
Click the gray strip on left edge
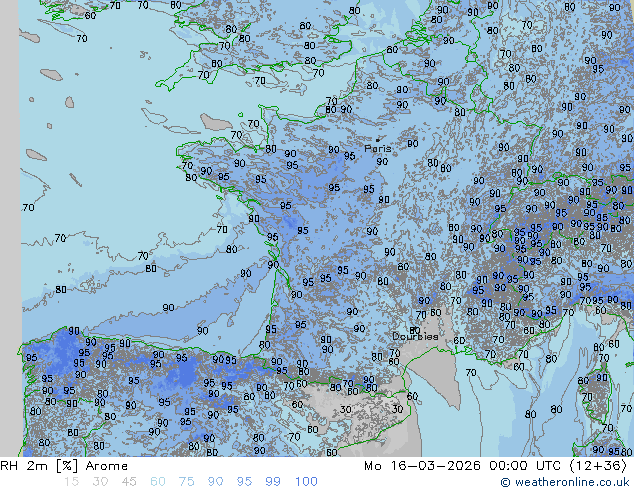pos(9,228)
